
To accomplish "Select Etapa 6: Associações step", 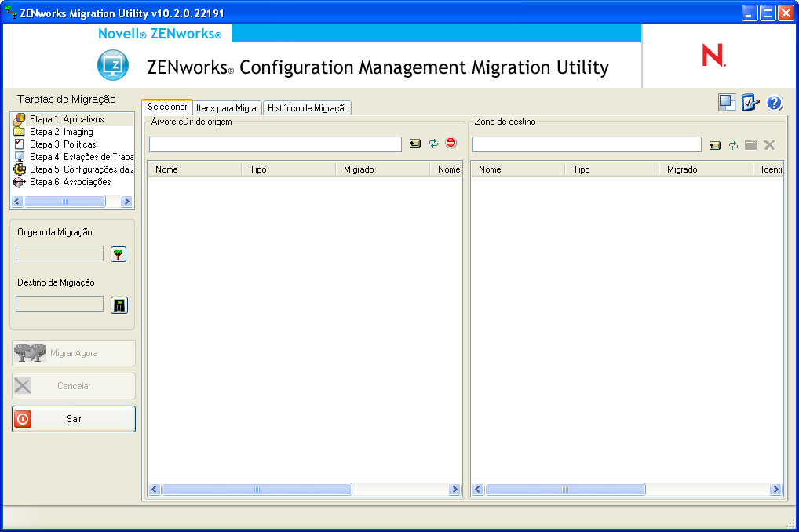I will (70, 182).
